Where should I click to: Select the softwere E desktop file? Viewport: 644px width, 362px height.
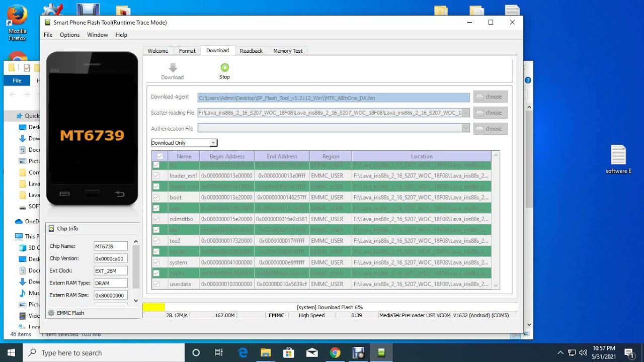(618, 159)
